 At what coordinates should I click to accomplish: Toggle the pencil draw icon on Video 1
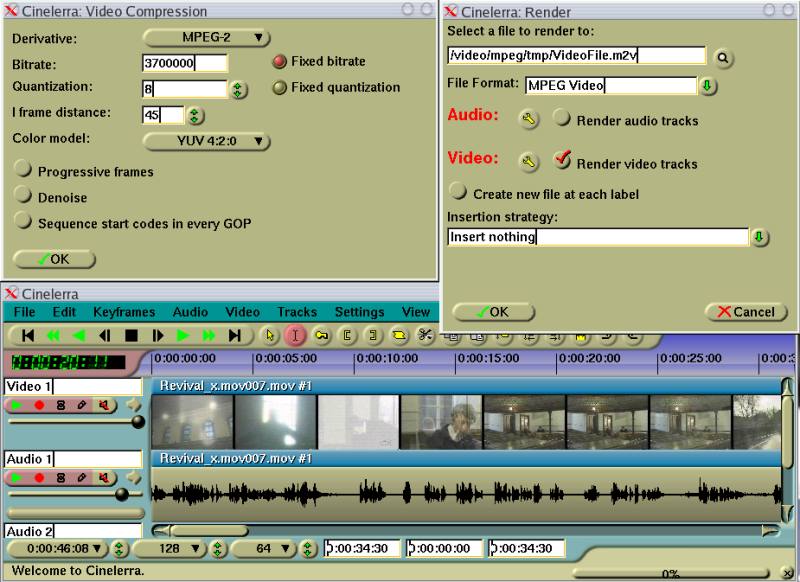click(x=82, y=405)
